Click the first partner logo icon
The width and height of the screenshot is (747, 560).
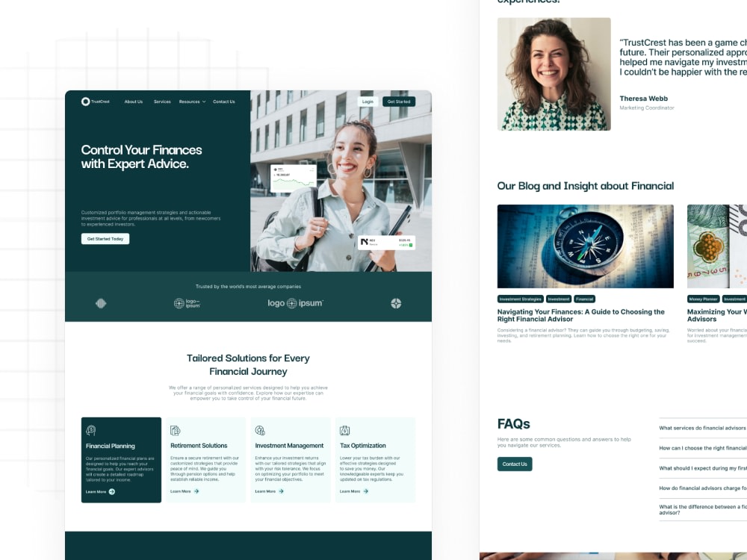tap(101, 303)
